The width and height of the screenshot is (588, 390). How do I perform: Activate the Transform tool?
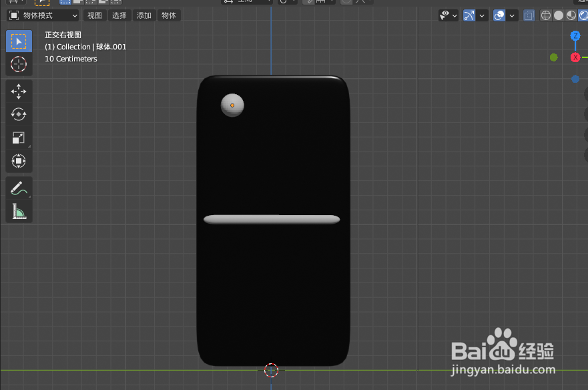click(19, 161)
